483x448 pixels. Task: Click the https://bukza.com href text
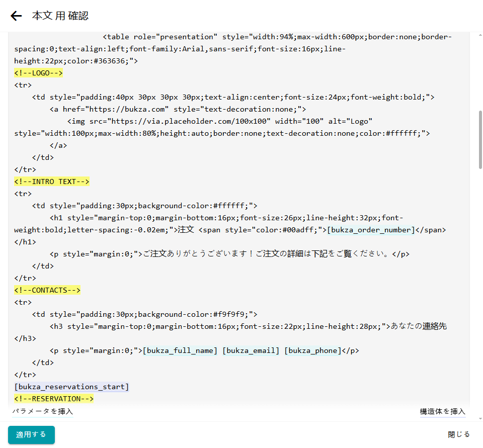pos(130,109)
